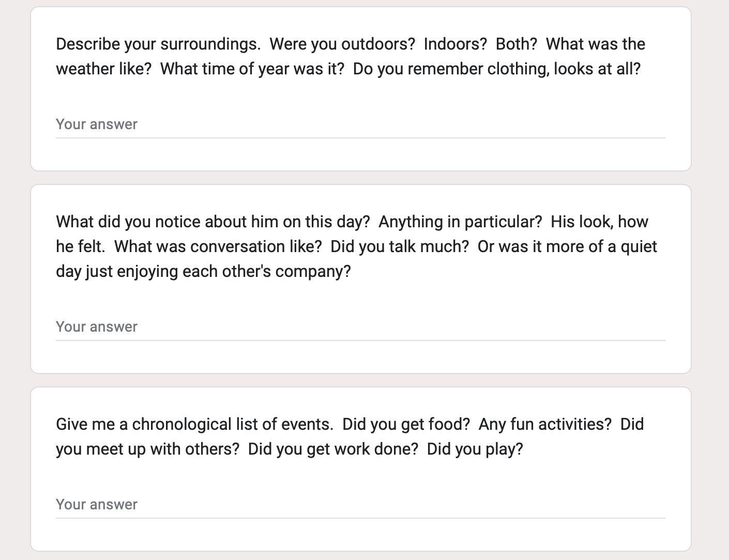Click the "Did you play?" text

[475, 449]
